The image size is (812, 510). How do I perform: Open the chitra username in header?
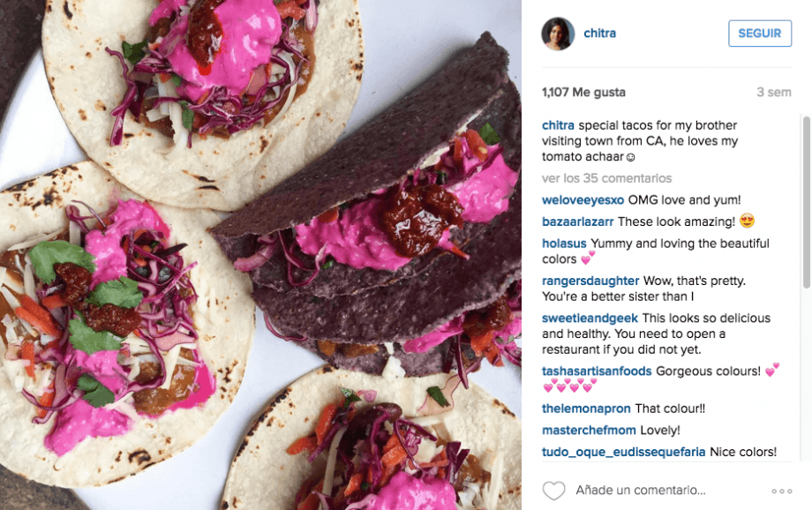(x=599, y=34)
